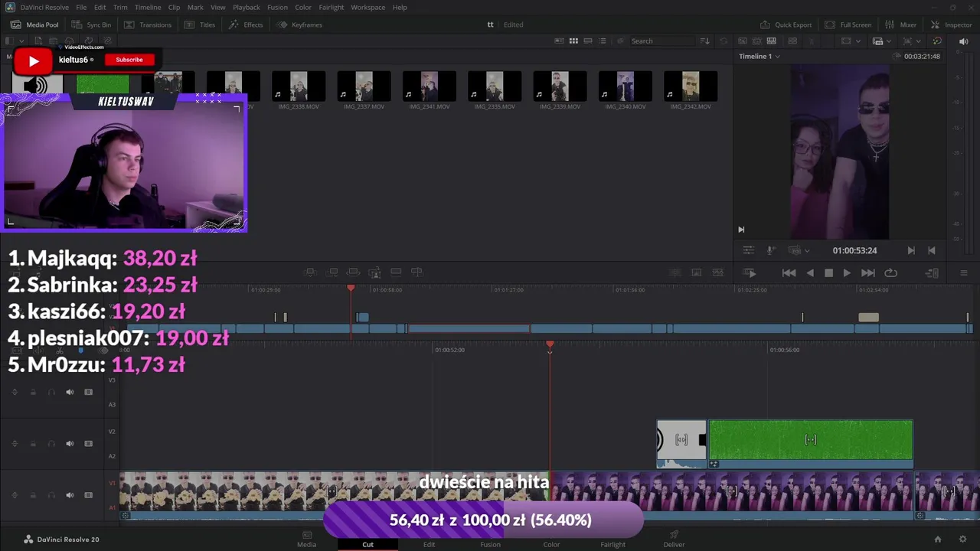Screen dimensions: 980x551
Task: Open the Project Settings gear icon
Action: (962, 539)
